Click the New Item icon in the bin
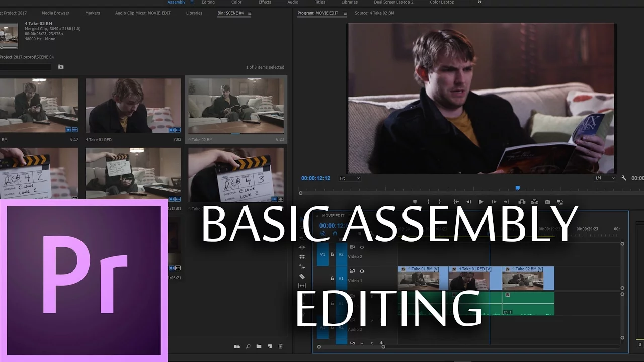The width and height of the screenshot is (644, 362). (270, 346)
